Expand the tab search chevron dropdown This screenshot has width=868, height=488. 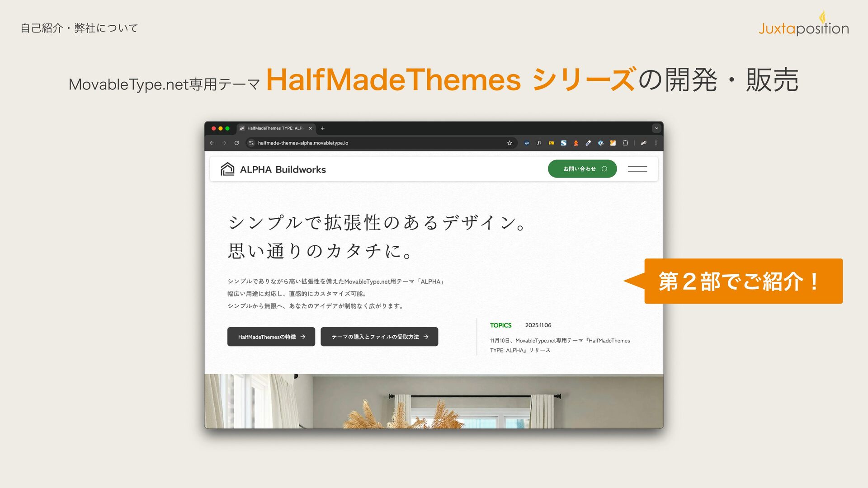[656, 128]
